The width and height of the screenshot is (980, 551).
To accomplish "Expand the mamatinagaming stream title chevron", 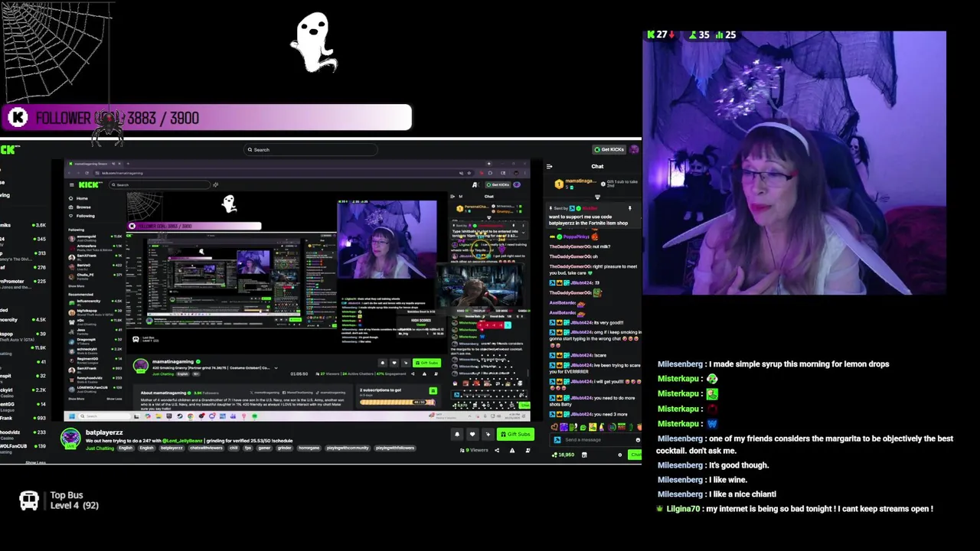I will 276,368.
